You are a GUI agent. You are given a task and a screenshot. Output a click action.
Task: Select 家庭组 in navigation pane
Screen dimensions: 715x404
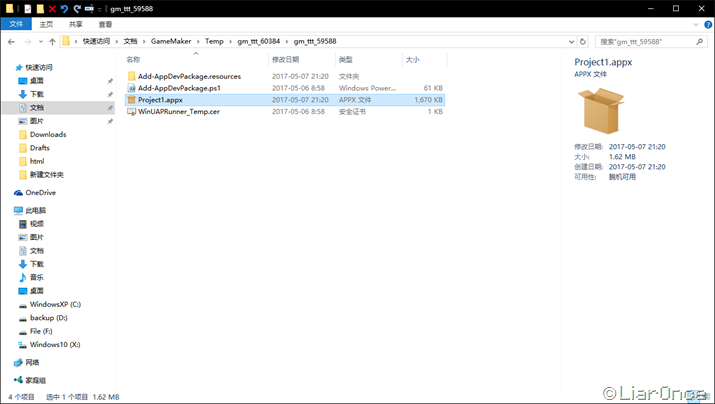pos(35,380)
